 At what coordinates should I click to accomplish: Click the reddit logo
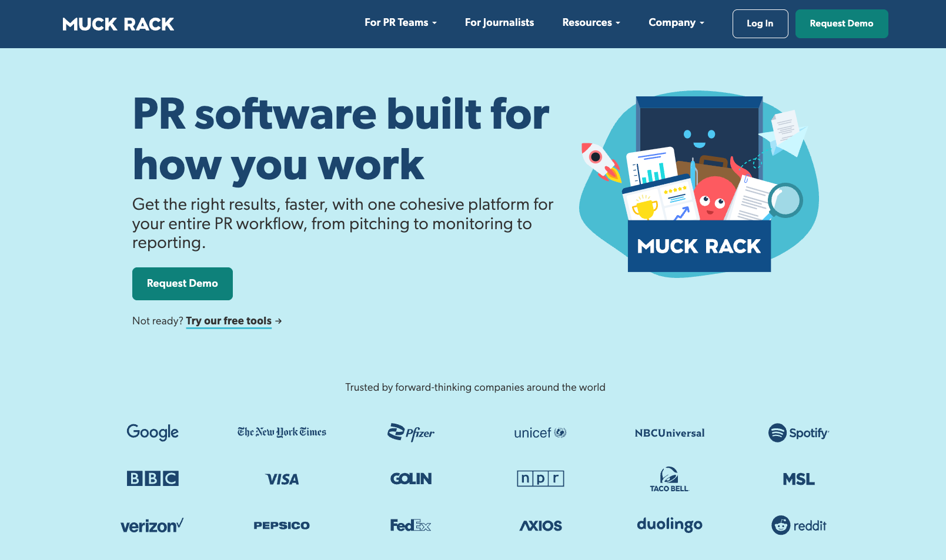(x=798, y=525)
